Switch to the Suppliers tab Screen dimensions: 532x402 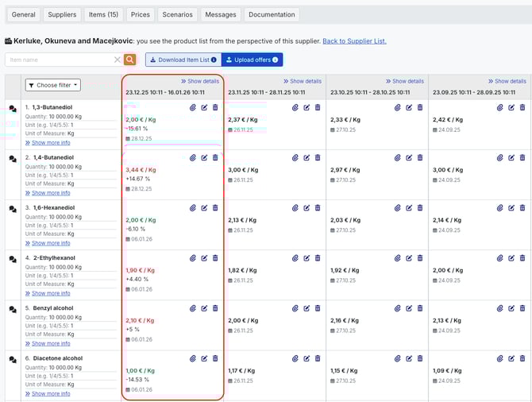tap(62, 14)
